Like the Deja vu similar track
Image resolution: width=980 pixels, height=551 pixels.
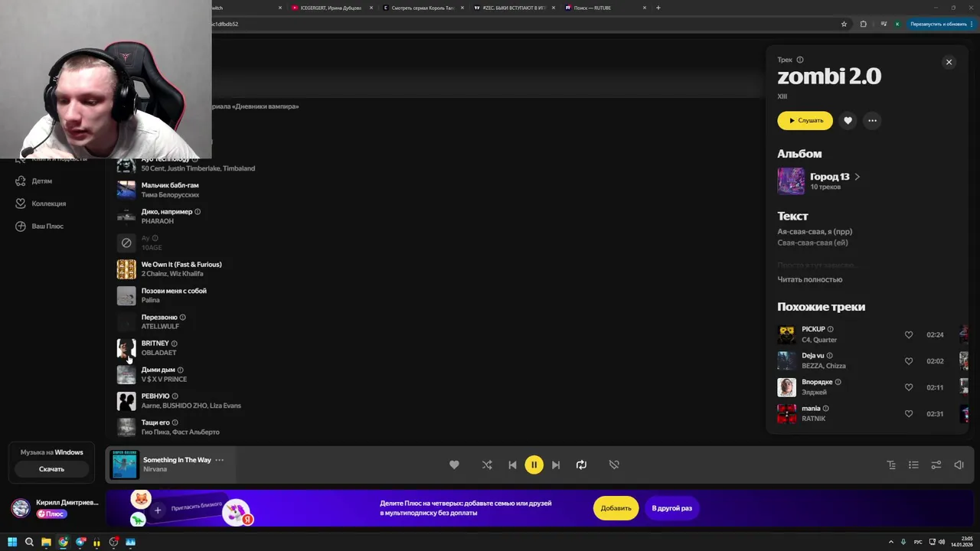[909, 361]
